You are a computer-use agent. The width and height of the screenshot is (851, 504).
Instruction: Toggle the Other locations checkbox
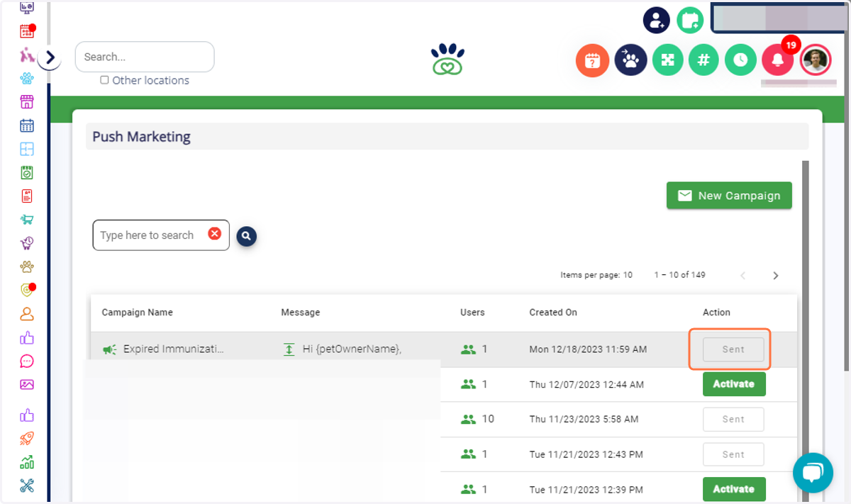tap(104, 80)
